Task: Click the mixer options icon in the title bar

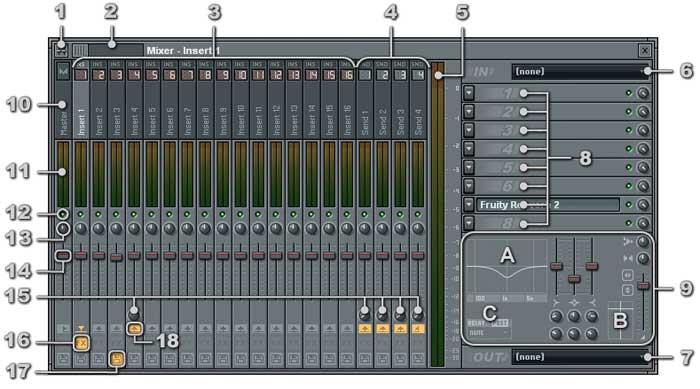Action: (62, 50)
